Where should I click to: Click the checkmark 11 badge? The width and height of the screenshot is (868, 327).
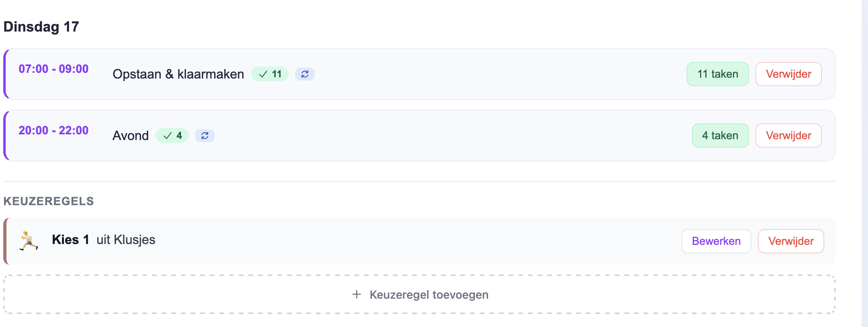tap(270, 74)
